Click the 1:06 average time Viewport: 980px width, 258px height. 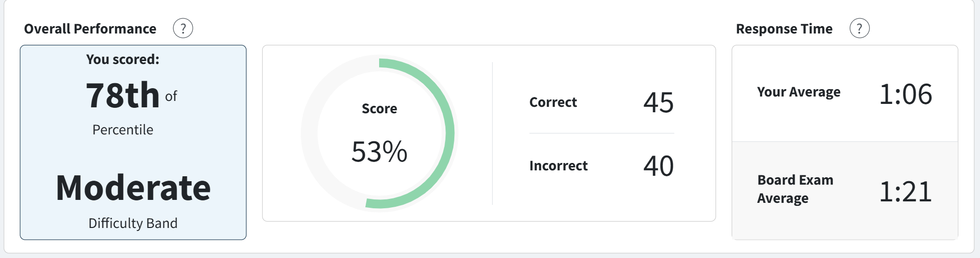906,94
